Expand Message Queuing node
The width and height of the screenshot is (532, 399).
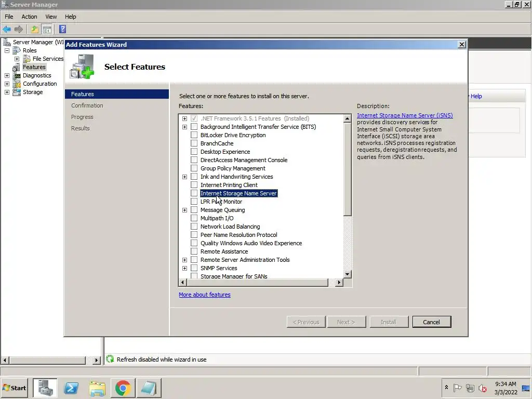[184, 210]
